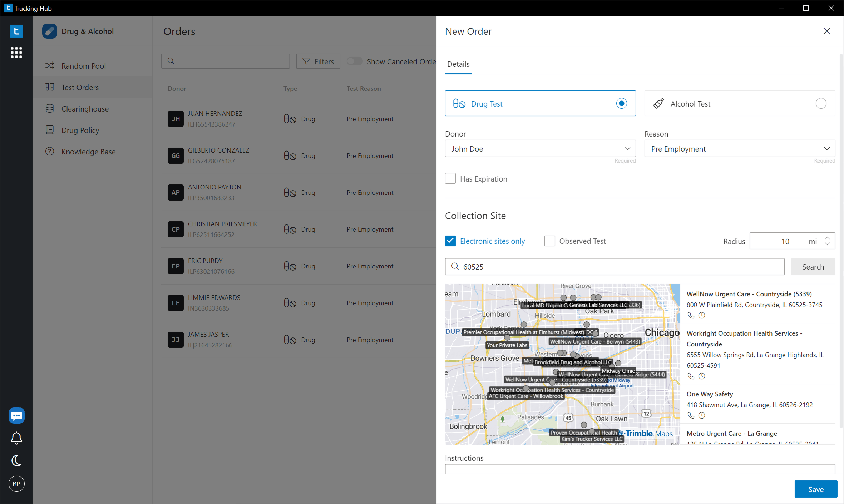Screen dimensions: 844x504
Task: Click phone icon for One Way Safety
Action: [691, 415]
